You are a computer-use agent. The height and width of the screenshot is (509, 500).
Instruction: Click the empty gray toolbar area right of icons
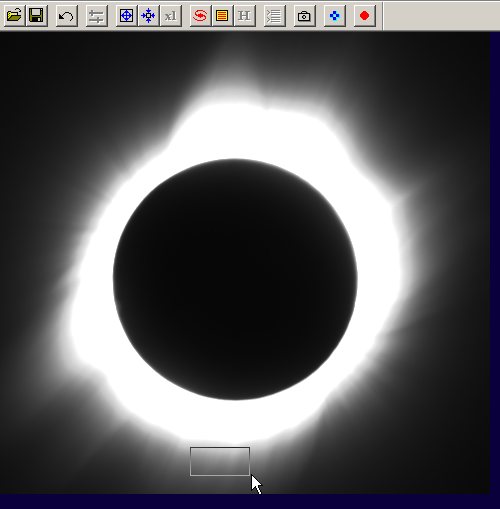441,16
